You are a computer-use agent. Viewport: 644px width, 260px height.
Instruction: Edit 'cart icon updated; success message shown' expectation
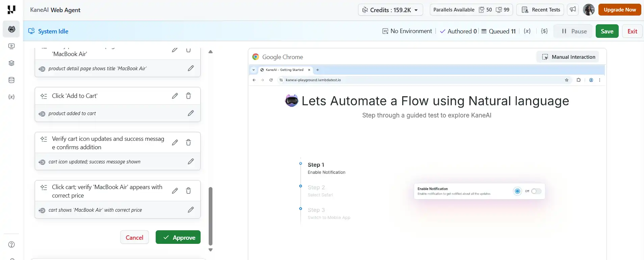pos(191,161)
